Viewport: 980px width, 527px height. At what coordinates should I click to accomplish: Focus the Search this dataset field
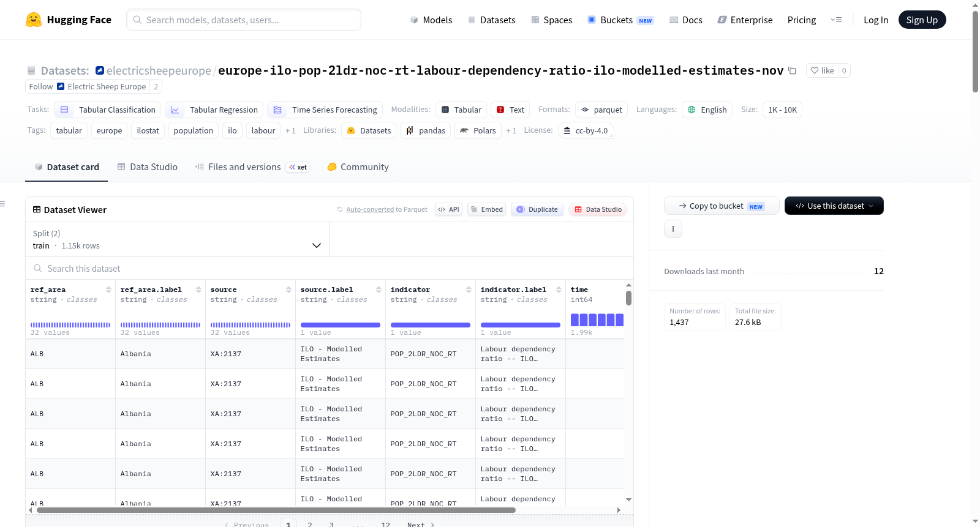(330, 268)
